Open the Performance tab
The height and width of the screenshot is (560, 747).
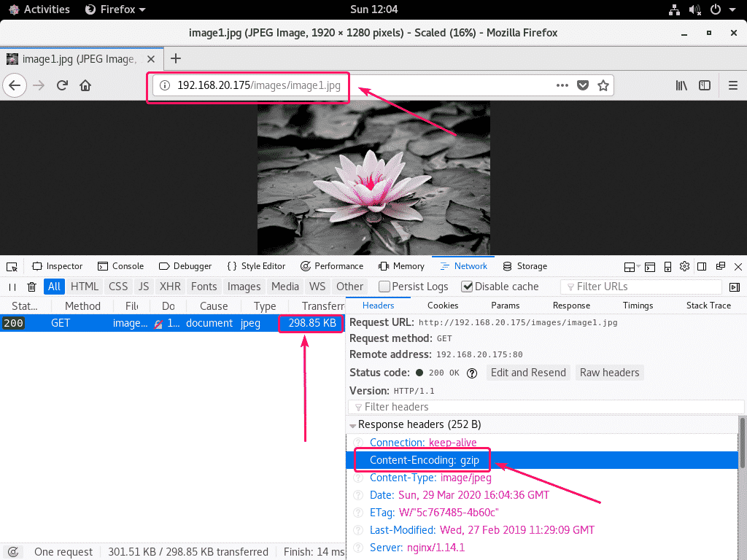[332, 266]
